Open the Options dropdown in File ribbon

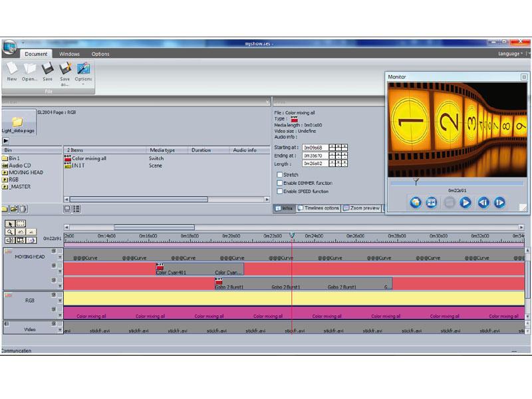83,72
